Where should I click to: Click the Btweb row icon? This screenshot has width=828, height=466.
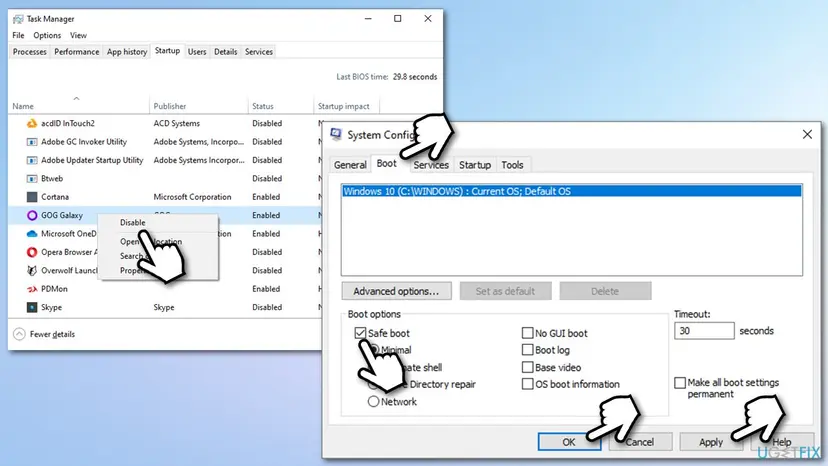pos(32,179)
